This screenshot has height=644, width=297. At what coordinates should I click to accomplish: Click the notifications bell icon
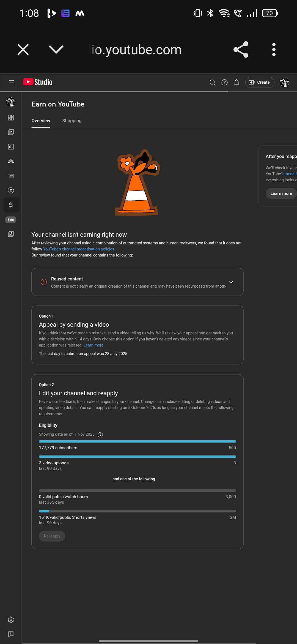(237, 82)
